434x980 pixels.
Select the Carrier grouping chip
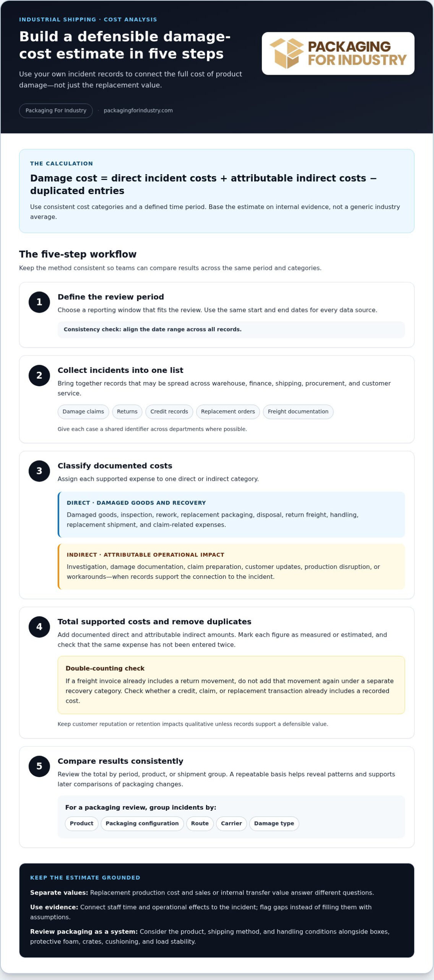231,823
